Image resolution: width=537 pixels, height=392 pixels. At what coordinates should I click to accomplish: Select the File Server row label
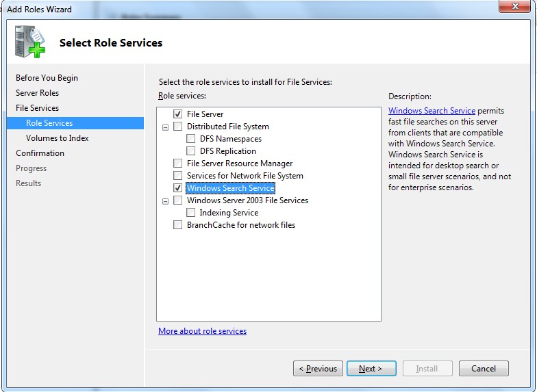click(205, 114)
